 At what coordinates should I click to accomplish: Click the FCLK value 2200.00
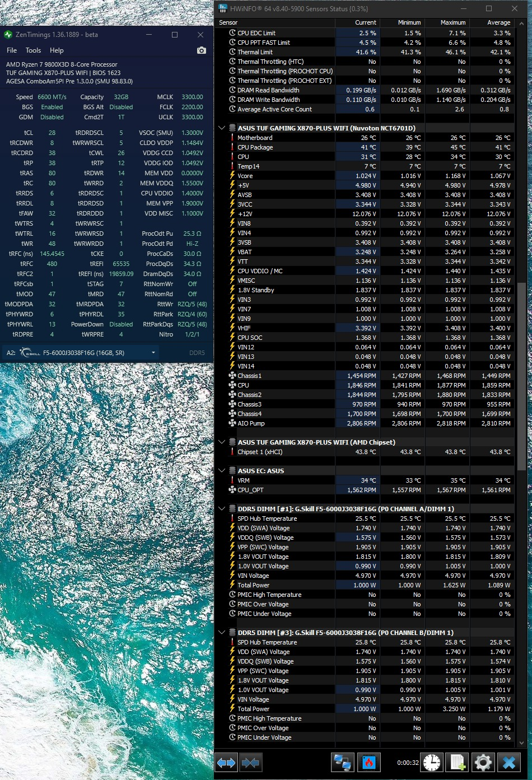pyautogui.click(x=192, y=107)
